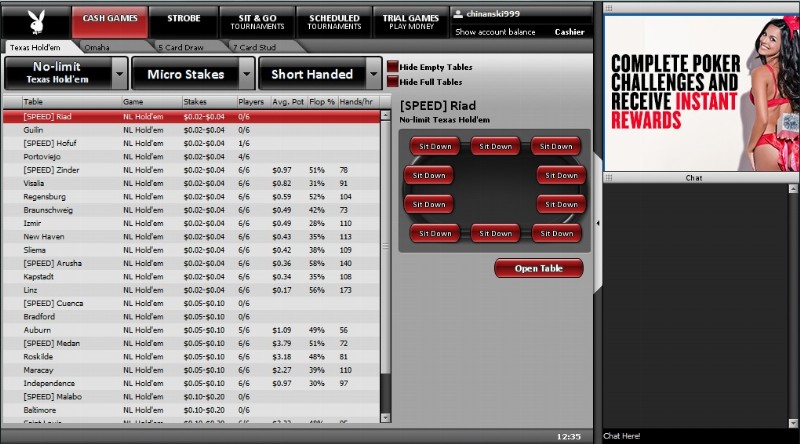The image size is (800, 444).
Task: Select the [SPEED] Hofuf table row
Action: (x=191, y=143)
